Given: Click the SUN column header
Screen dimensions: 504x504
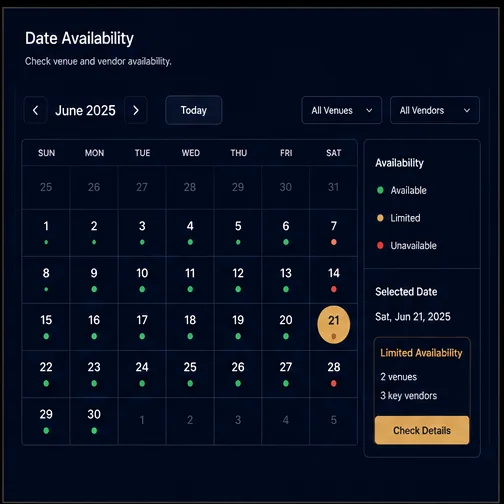Looking at the screenshot, I should tap(46, 153).
